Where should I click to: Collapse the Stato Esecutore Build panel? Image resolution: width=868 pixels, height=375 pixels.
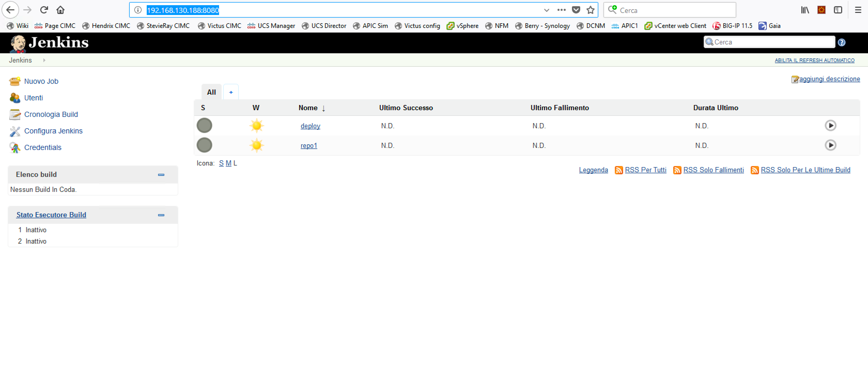click(x=161, y=215)
